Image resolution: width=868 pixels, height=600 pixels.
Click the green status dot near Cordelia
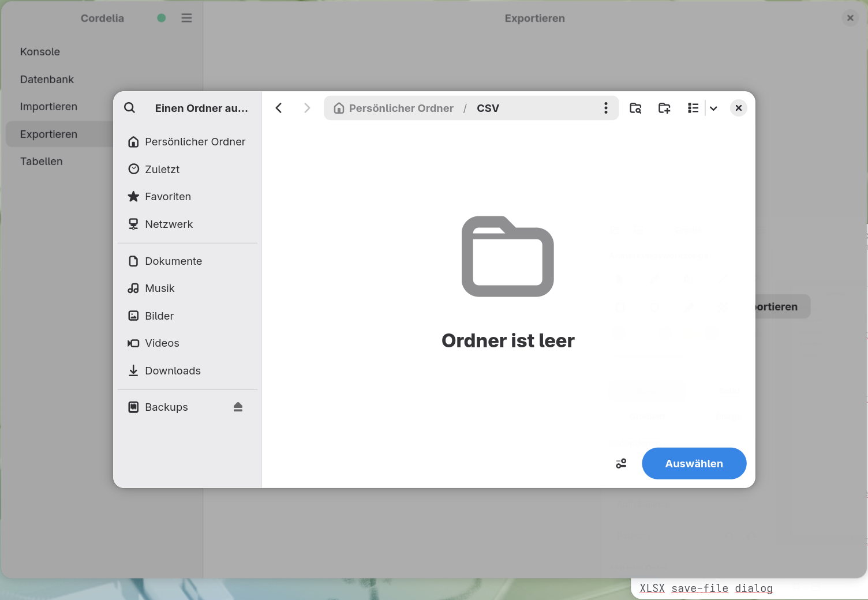162,18
